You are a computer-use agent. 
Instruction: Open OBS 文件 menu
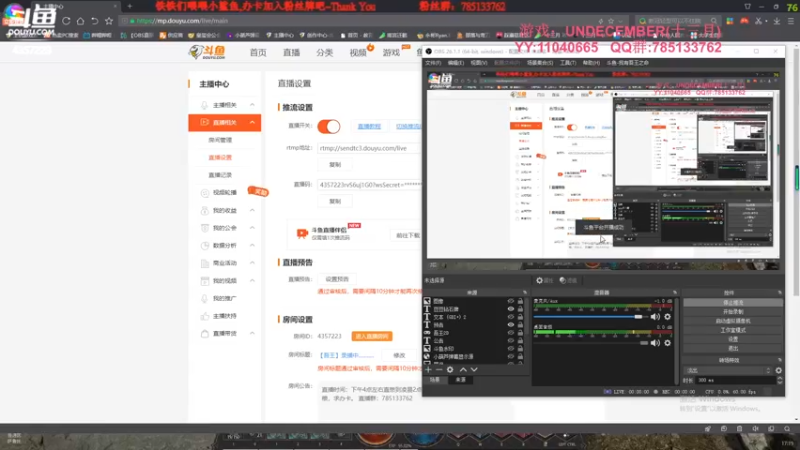[433, 63]
